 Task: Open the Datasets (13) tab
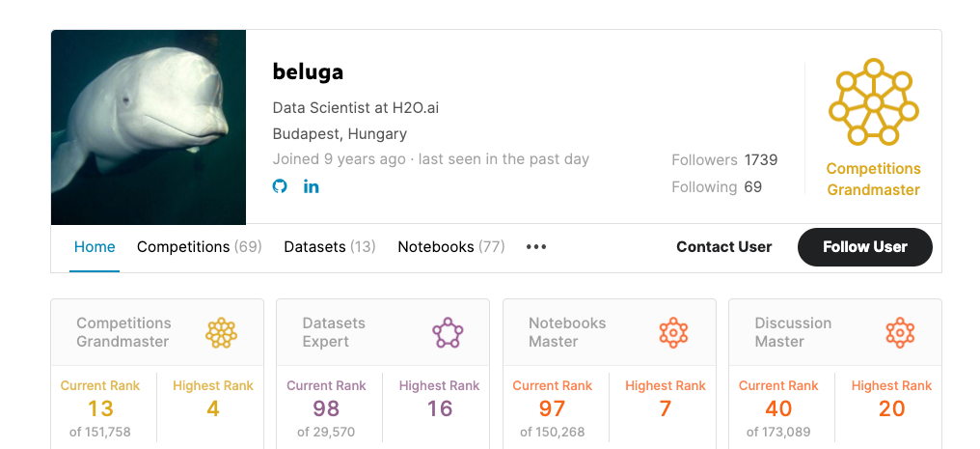(329, 247)
